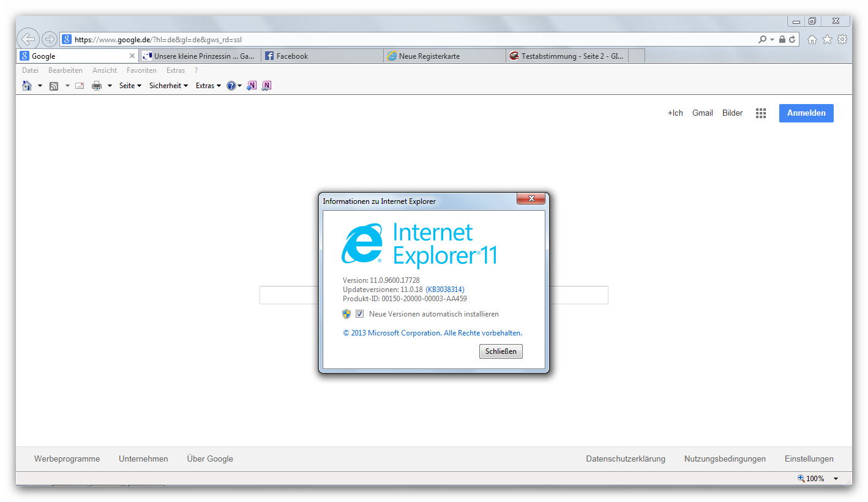The width and height of the screenshot is (868, 502).
Task: Switch to Testabstimmung - Seite 2 tab
Action: click(x=567, y=56)
